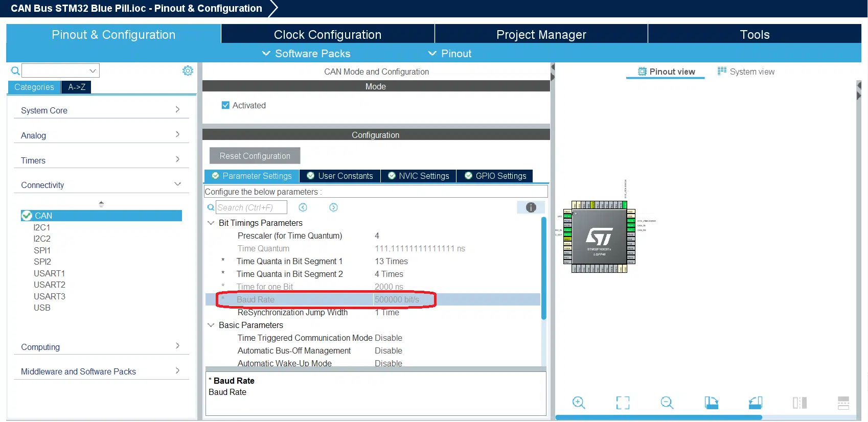
Task: Open the category search dropdown
Action: point(93,71)
